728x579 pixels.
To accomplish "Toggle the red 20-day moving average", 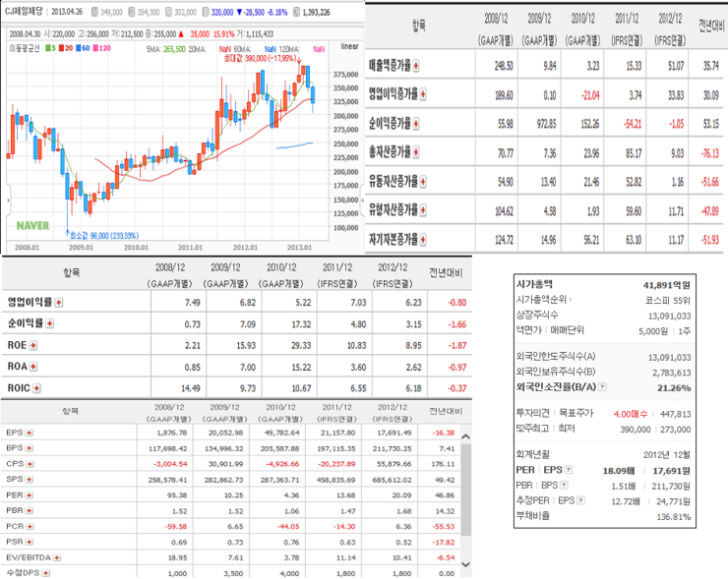I will [x=66, y=48].
